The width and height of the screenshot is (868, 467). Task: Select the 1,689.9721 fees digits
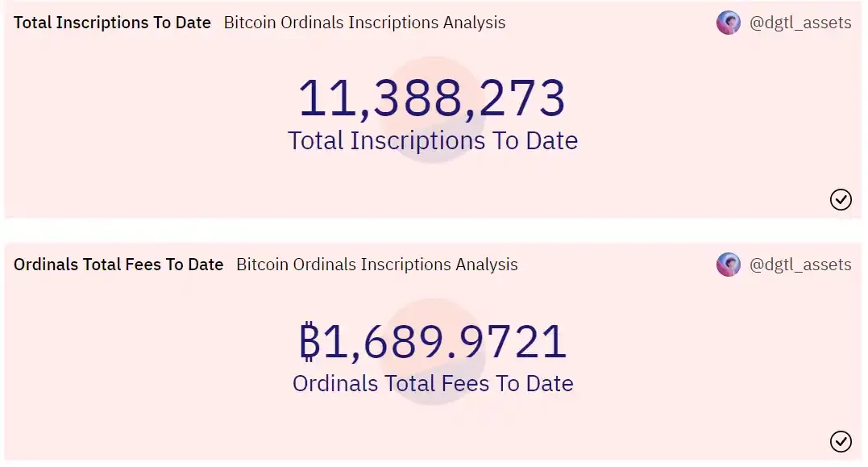tap(445, 341)
